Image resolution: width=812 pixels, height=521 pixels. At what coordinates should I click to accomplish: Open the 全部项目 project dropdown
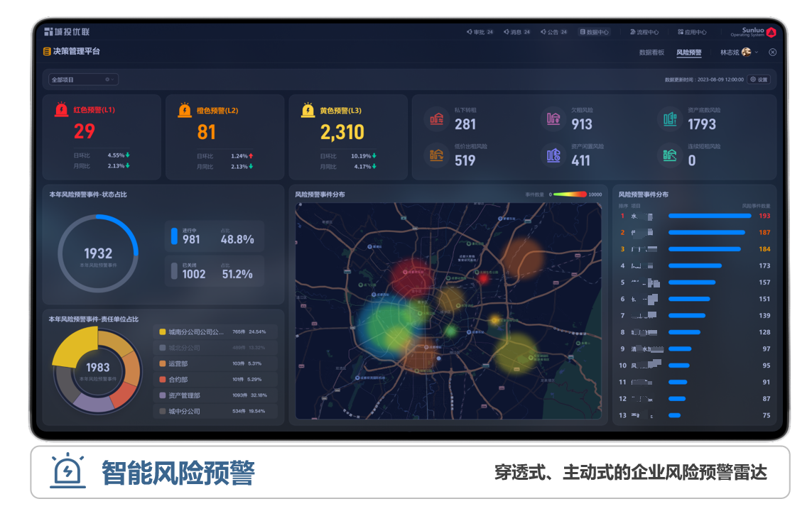(x=83, y=79)
